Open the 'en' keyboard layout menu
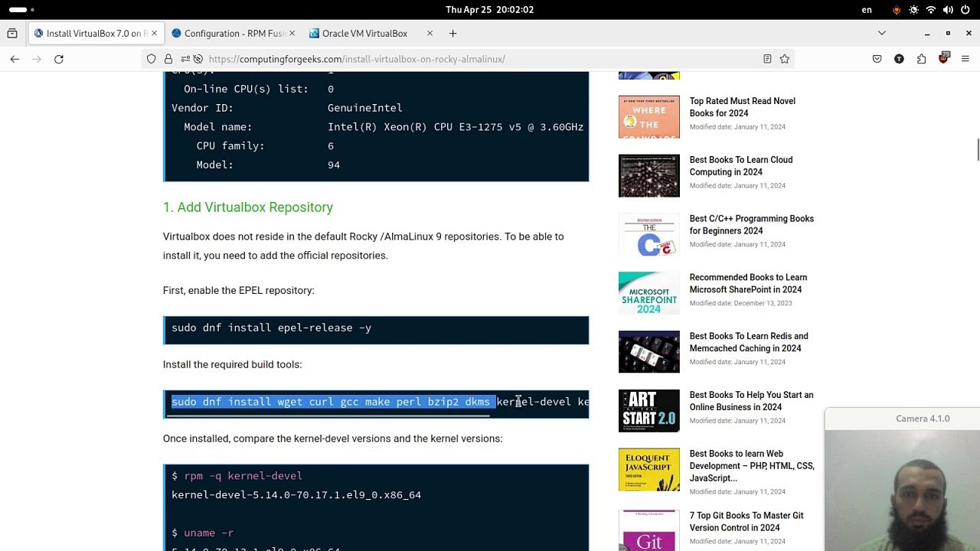 click(867, 9)
